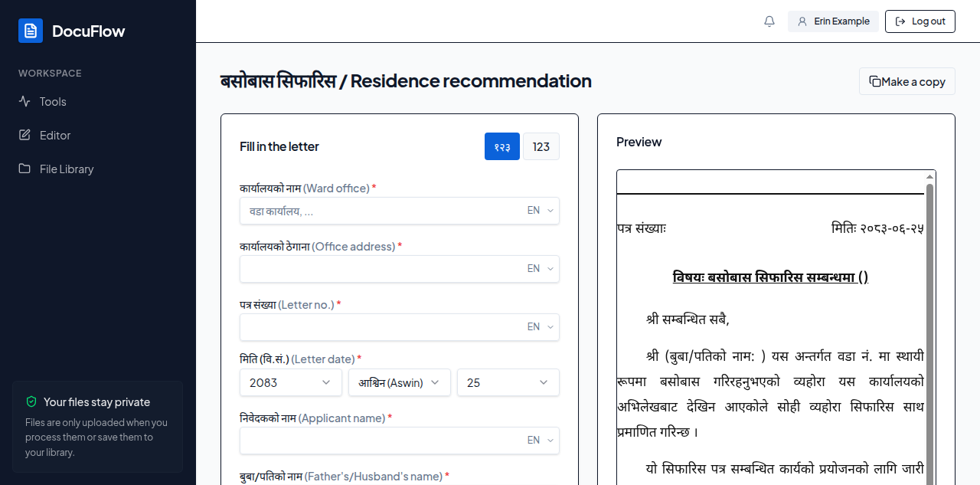Click the Editor pencil icon in sidebar
Viewport: 980px width, 485px height.
24,135
